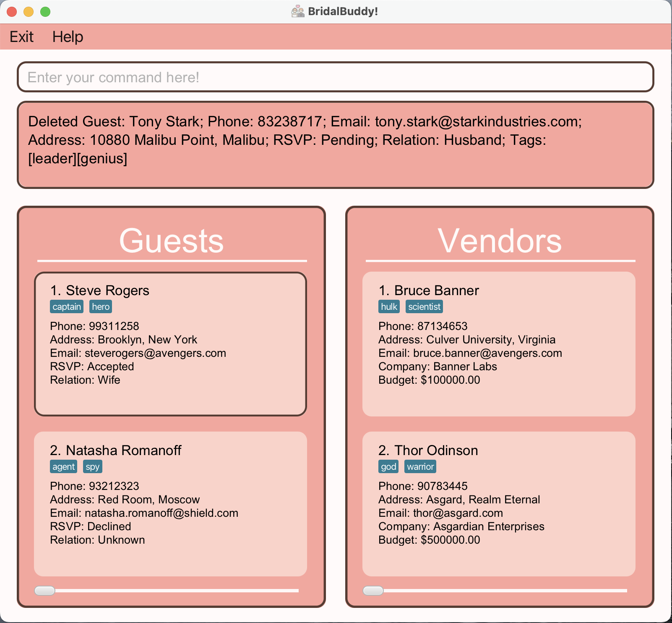The width and height of the screenshot is (672, 623).
Task: Click the 'god' tag on Thor Odinson
Action: [x=388, y=466]
